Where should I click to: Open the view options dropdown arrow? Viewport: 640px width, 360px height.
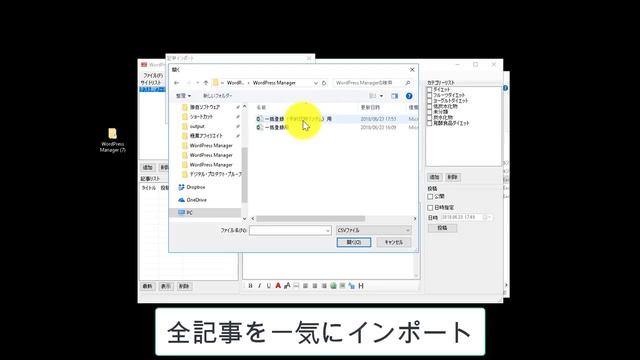coord(381,96)
